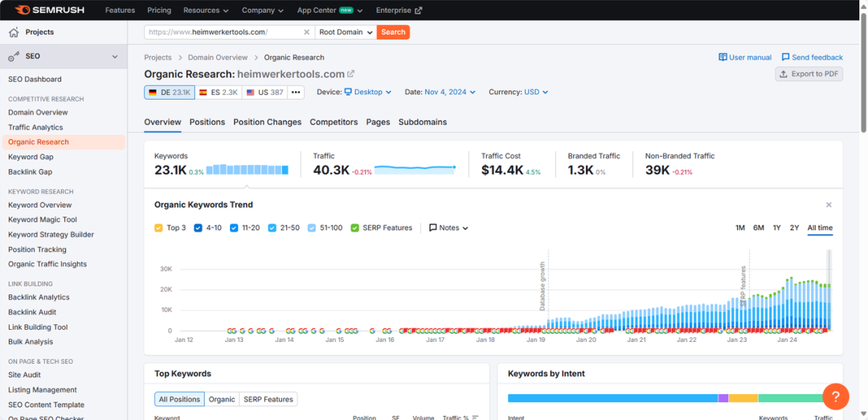Image resolution: width=868 pixels, height=420 pixels.
Task: Click the filter icon next to Traffic %
Action: coord(475,418)
